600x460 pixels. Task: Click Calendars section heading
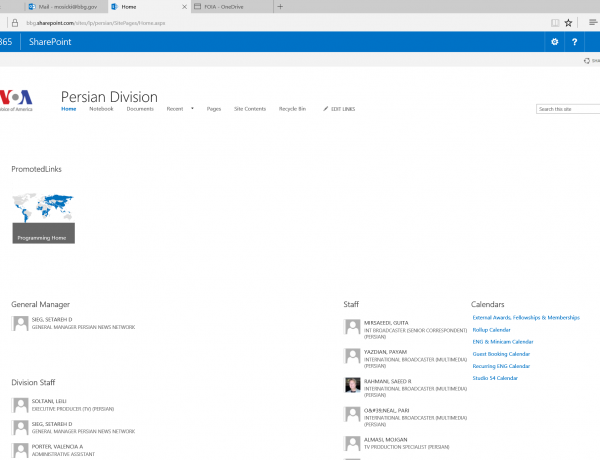pyautogui.click(x=488, y=304)
